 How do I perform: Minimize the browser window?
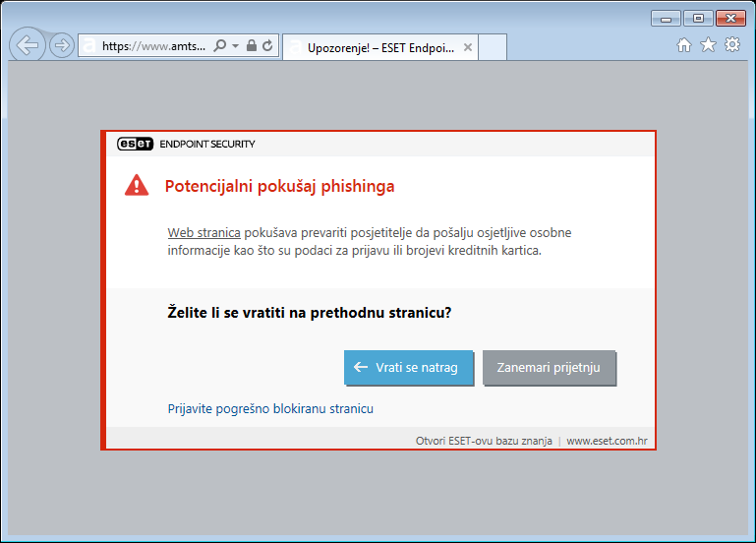tap(666, 19)
